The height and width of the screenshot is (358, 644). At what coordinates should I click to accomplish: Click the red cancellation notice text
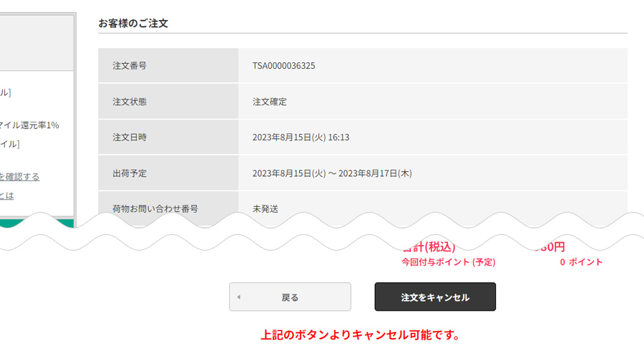pyautogui.click(x=360, y=335)
